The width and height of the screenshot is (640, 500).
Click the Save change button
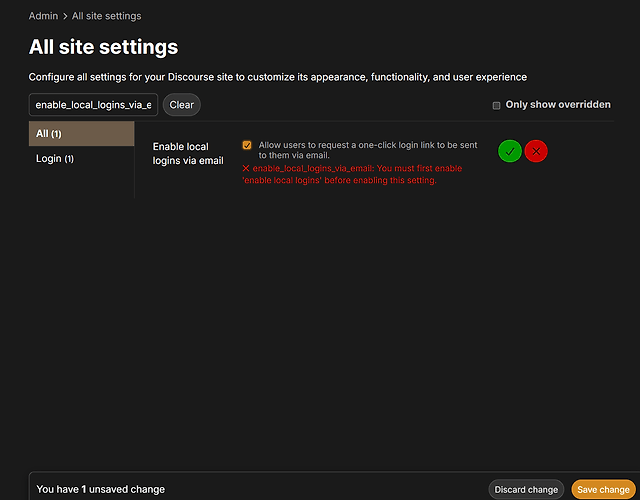pos(603,489)
